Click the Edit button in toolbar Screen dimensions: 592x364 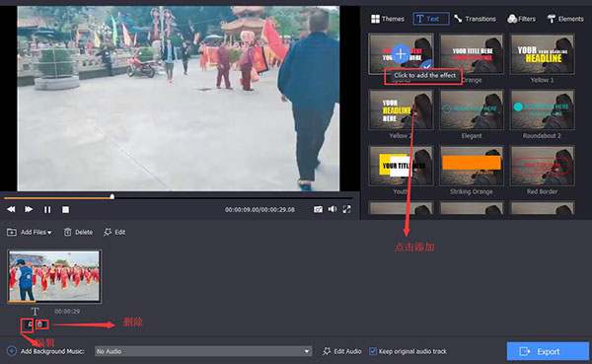(114, 232)
